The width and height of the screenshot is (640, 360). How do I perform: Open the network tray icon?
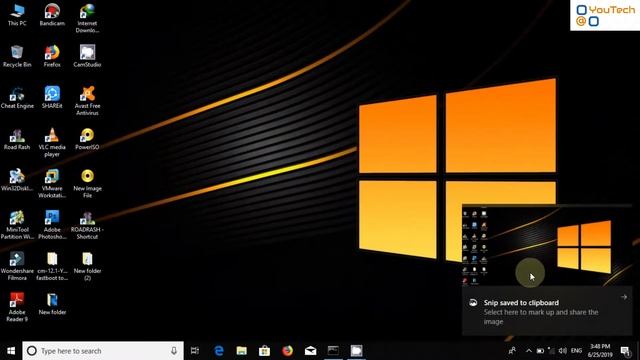(551, 351)
